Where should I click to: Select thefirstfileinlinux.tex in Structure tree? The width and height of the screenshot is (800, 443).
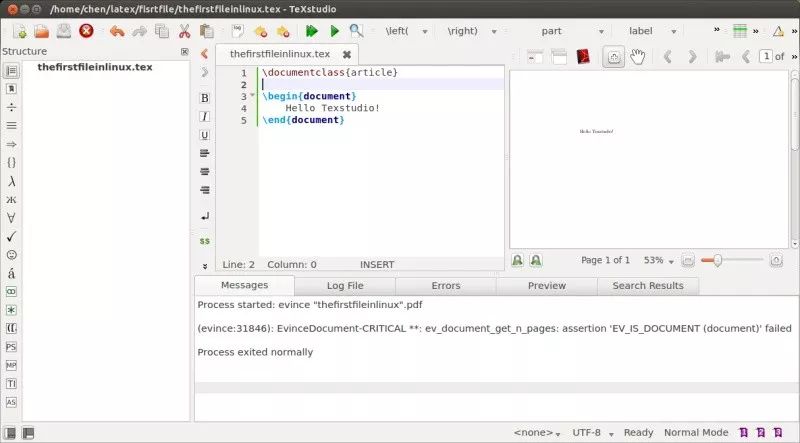click(95, 67)
